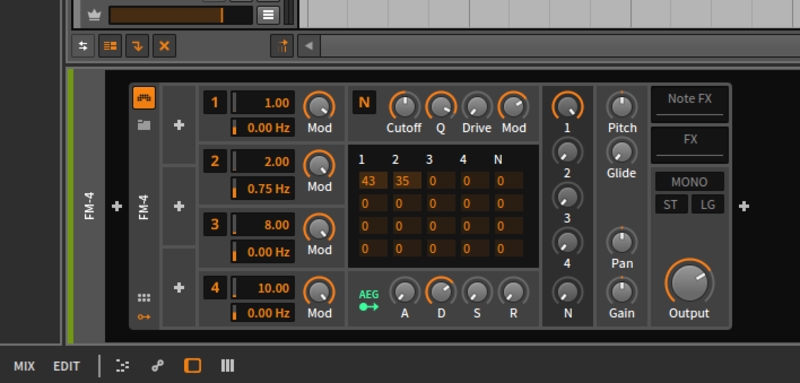The width and height of the screenshot is (800, 383).
Task: Add a device before FM-4
Action: (x=117, y=206)
